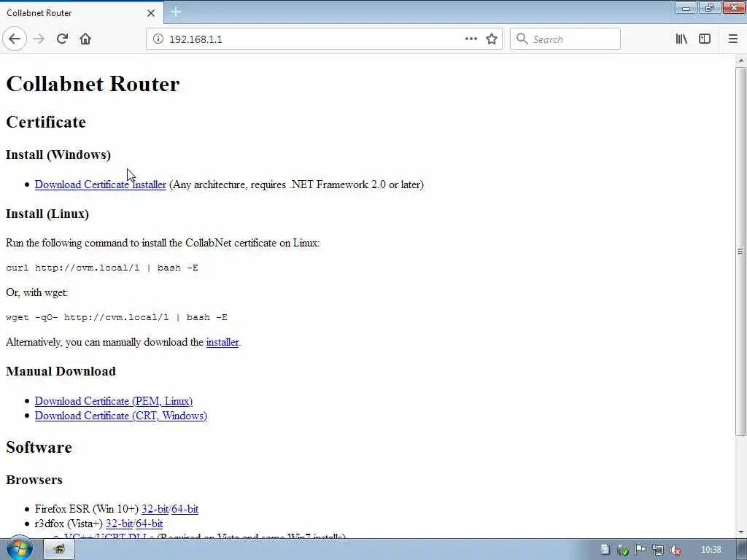
Task: Download Certificate (CRT, Windows)
Action: point(121,416)
